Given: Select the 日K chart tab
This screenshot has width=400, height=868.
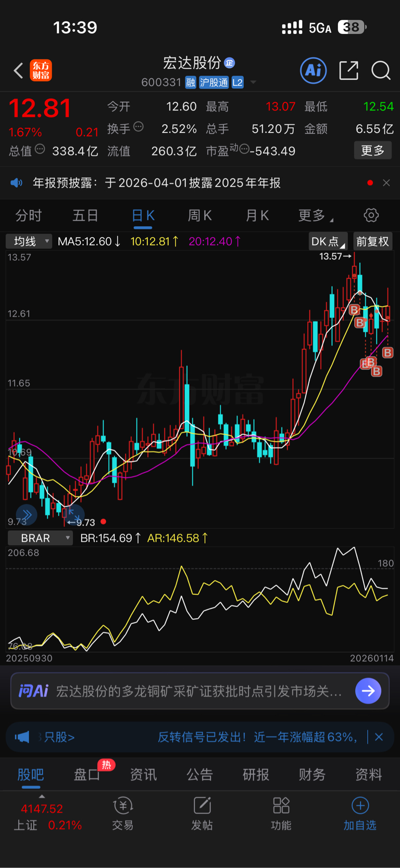Looking at the screenshot, I should pyautogui.click(x=143, y=215).
